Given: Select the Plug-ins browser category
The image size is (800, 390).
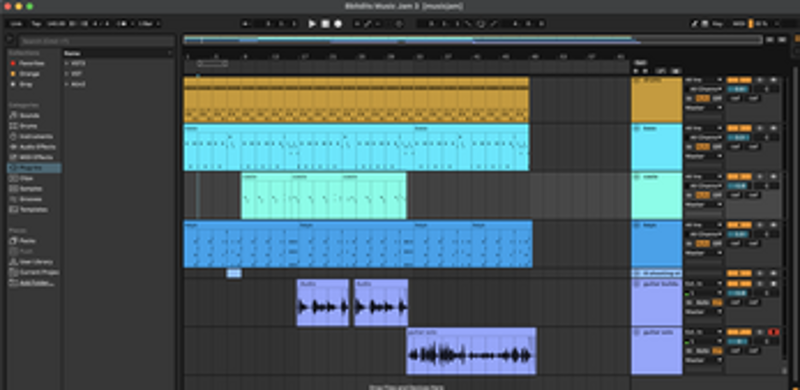Looking at the screenshot, I should pos(34,168).
